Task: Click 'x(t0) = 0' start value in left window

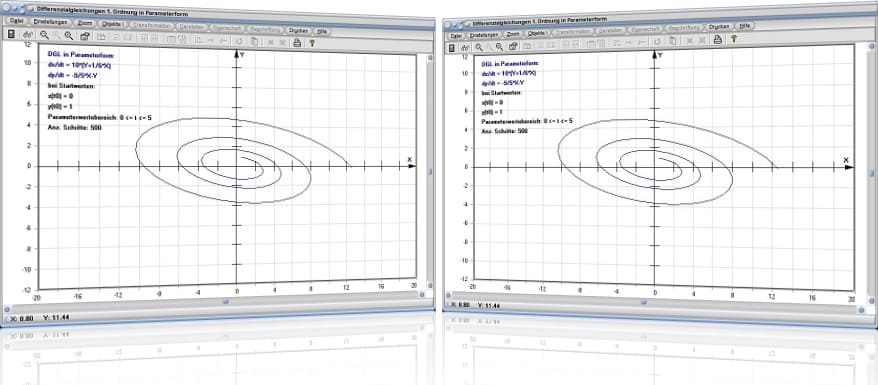Action: click(60, 96)
